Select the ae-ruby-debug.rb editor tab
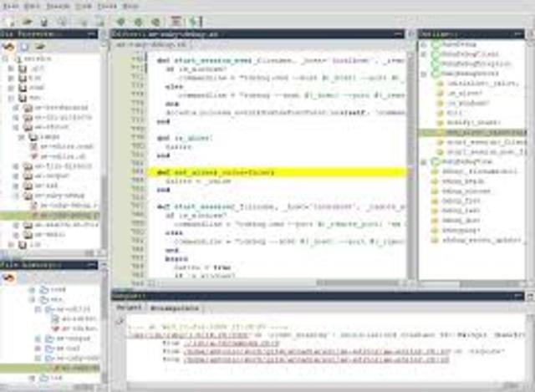535x392 pixels. (151, 44)
